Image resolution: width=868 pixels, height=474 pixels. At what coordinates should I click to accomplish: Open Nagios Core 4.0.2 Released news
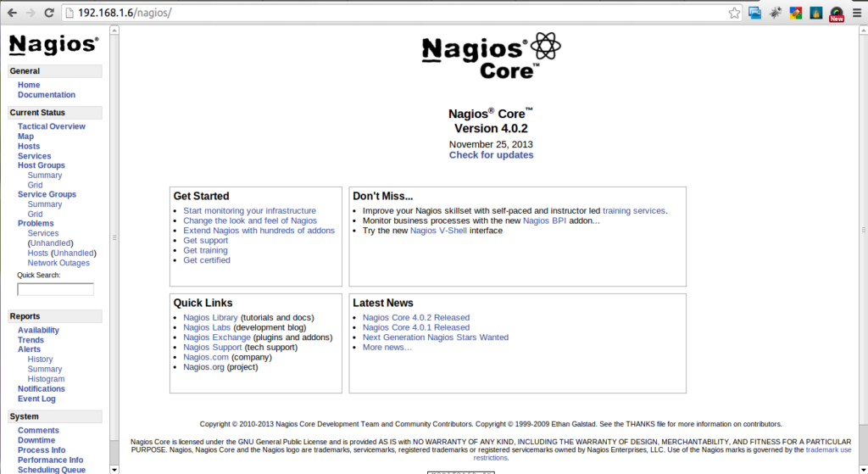tap(416, 318)
